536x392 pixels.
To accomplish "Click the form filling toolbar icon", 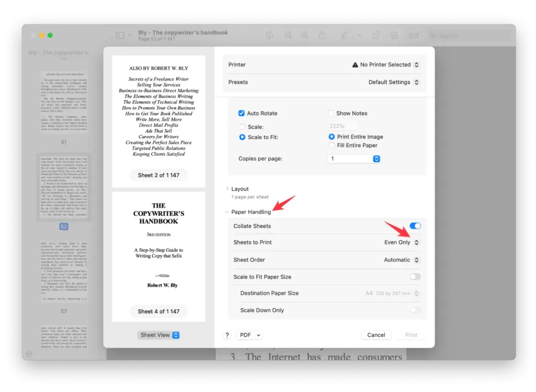I will [x=414, y=36].
